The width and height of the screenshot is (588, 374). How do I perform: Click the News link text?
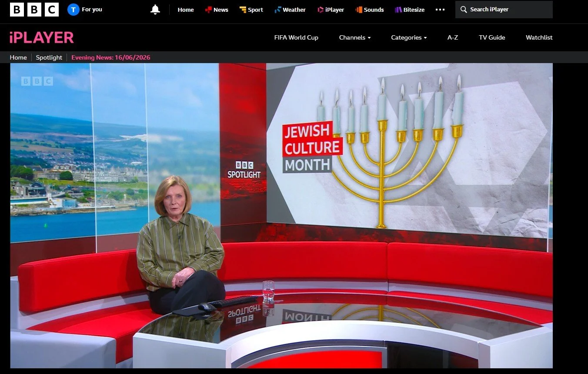click(x=221, y=10)
